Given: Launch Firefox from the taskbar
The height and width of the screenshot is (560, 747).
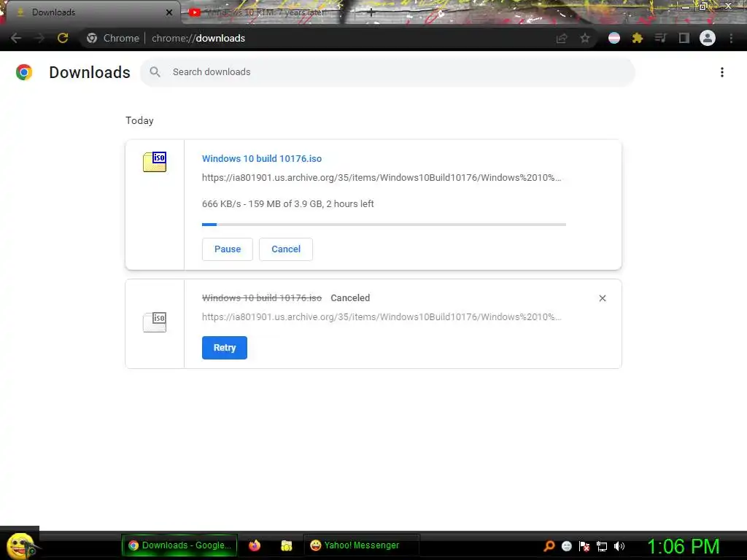Looking at the screenshot, I should (255, 545).
